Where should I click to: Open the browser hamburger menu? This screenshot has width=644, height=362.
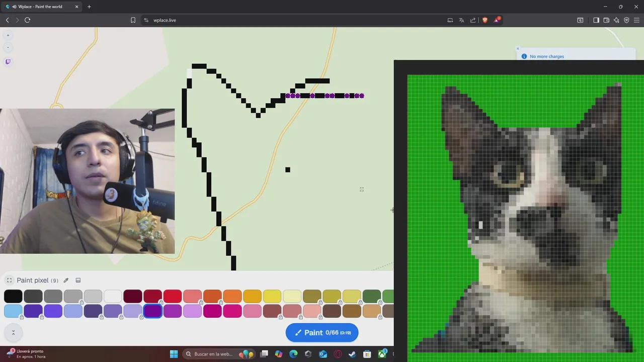(x=636, y=20)
